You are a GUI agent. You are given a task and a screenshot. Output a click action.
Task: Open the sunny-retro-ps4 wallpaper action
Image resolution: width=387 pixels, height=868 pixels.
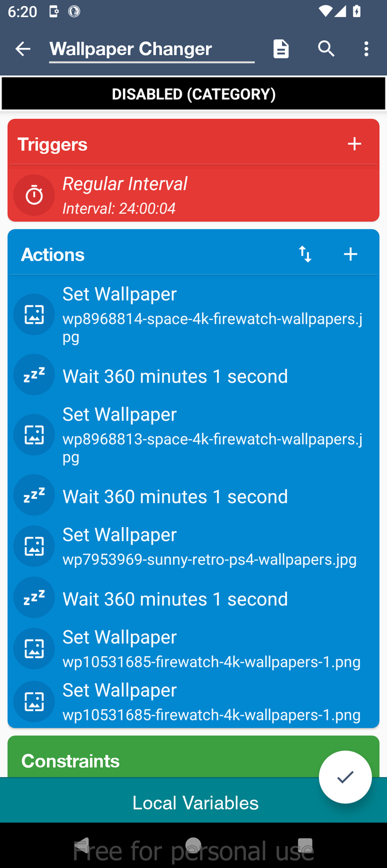click(x=209, y=546)
